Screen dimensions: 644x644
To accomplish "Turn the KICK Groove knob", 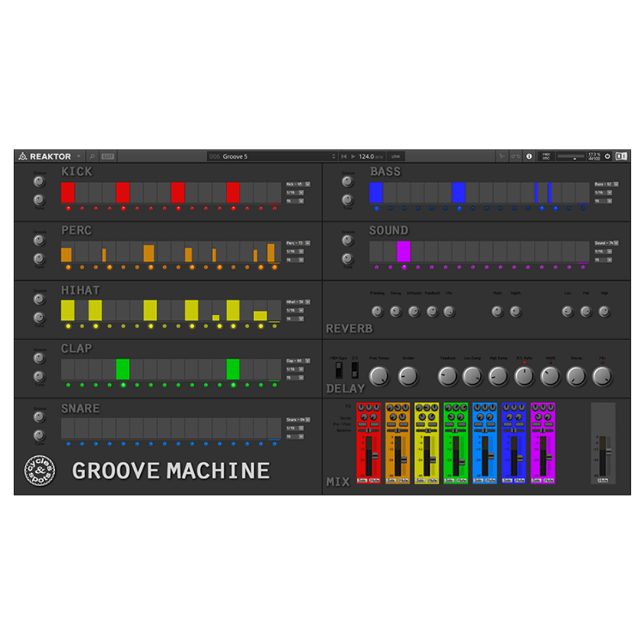I will [x=39, y=182].
